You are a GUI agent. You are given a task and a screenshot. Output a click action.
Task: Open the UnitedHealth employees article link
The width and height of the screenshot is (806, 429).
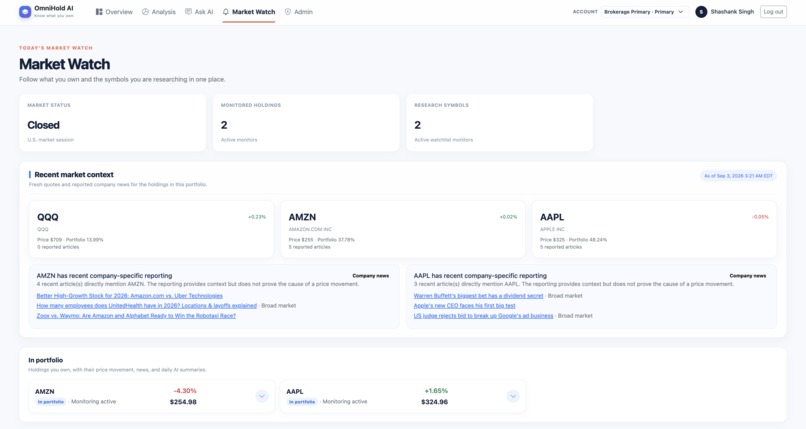tap(146, 306)
